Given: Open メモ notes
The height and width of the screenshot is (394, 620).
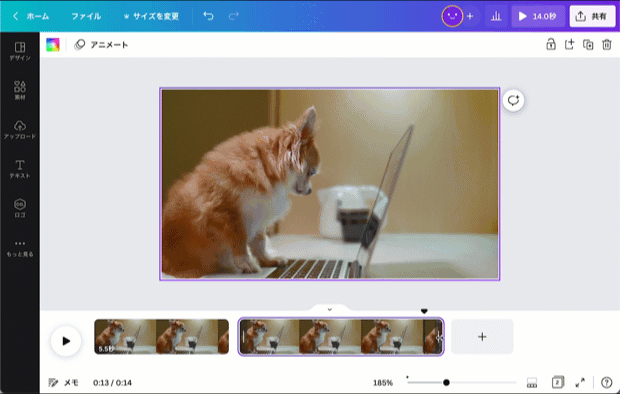Looking at the screenshot, I should [64, 383].
